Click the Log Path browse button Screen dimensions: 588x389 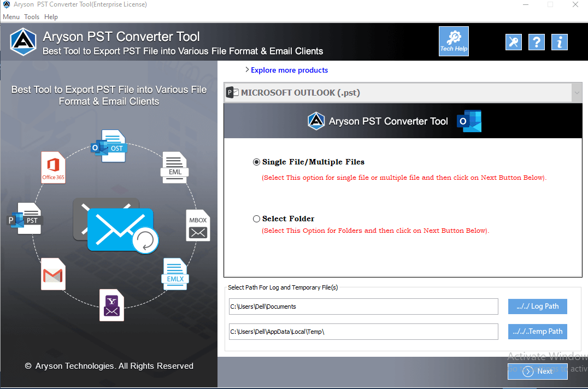pos(537,306)
